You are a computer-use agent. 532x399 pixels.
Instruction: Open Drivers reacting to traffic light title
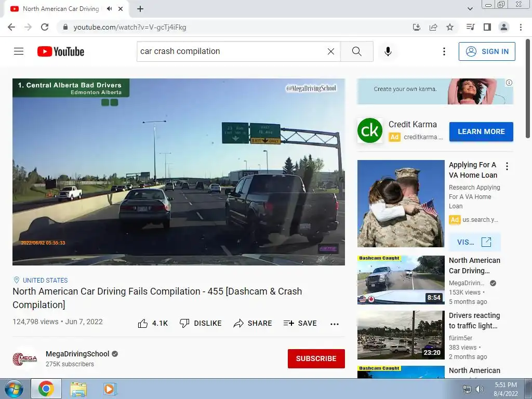[474, 320]
